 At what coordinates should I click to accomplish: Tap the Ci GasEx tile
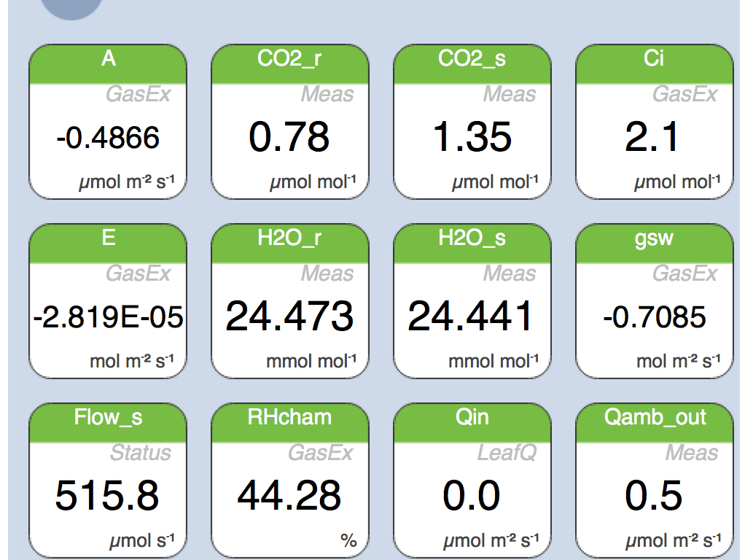coord(654,122)
